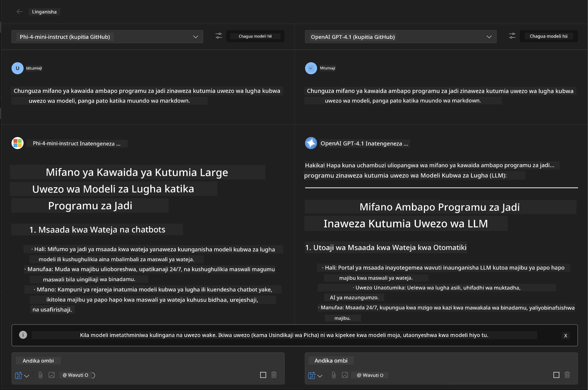Go back using the arrow beside Linganisha
The height and width of the screenshot is (390, 588).
tap(19, 12)
